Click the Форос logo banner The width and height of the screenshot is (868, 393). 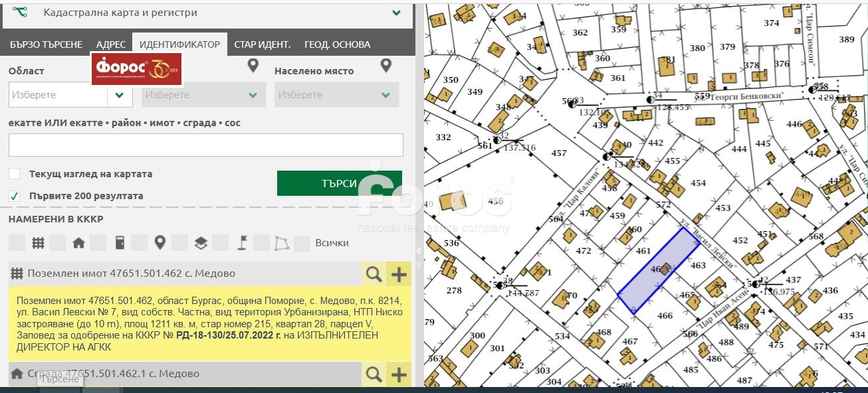[136, 69]
